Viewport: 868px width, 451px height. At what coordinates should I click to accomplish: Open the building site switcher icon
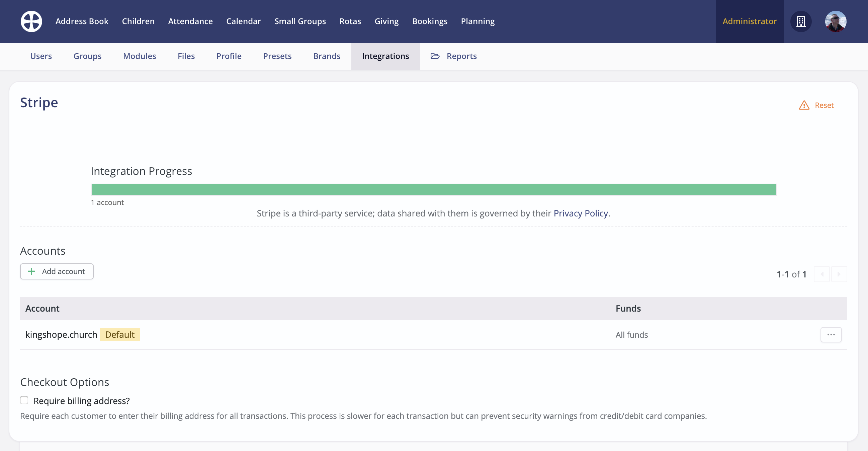coord(801,21)
